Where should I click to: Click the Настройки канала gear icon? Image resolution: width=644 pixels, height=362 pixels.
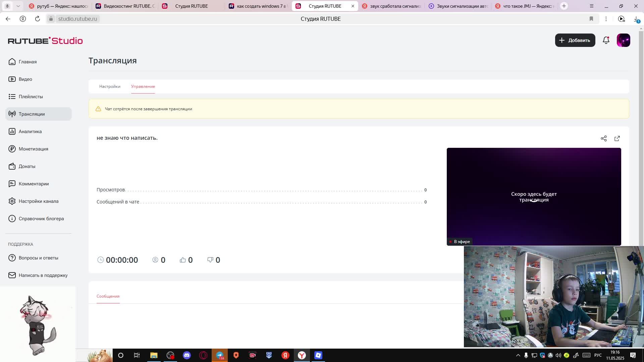point(12,201)
